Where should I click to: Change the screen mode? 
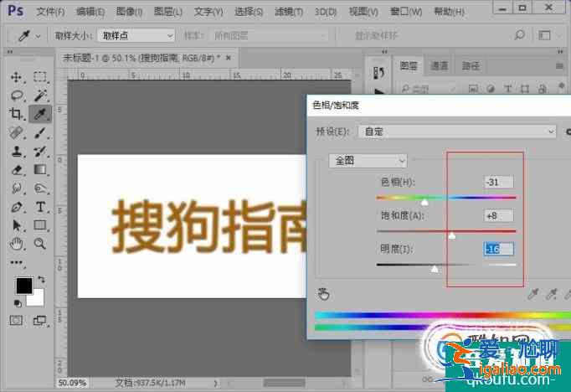39,321
